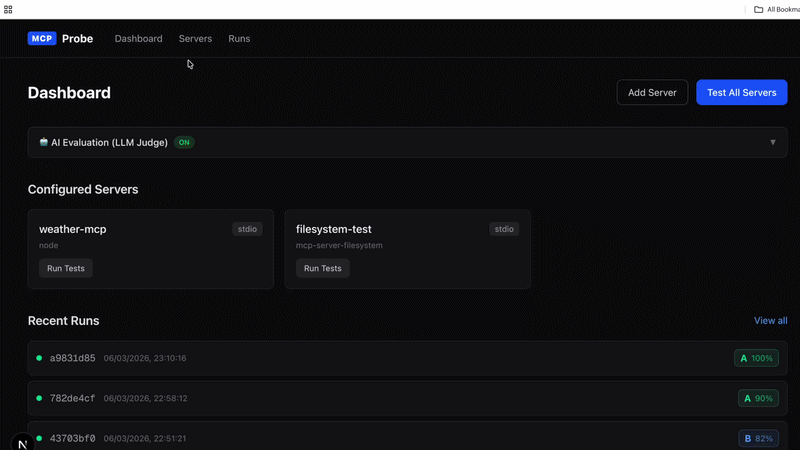Click green status dot for run 43703bf0

[x=39, y=438]
